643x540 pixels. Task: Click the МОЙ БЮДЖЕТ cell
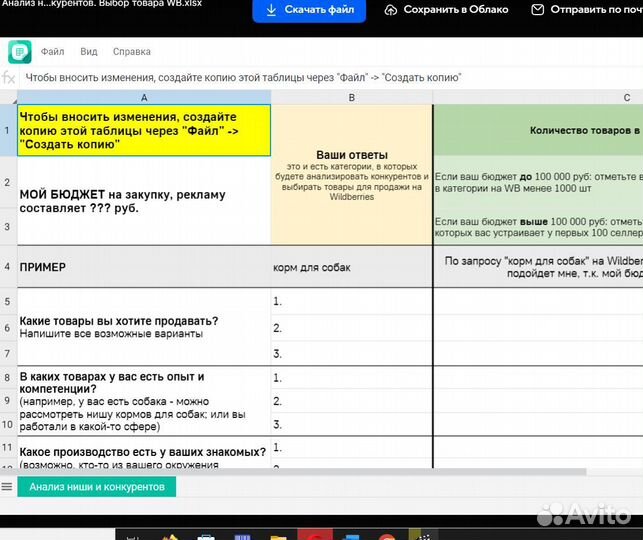144,200
